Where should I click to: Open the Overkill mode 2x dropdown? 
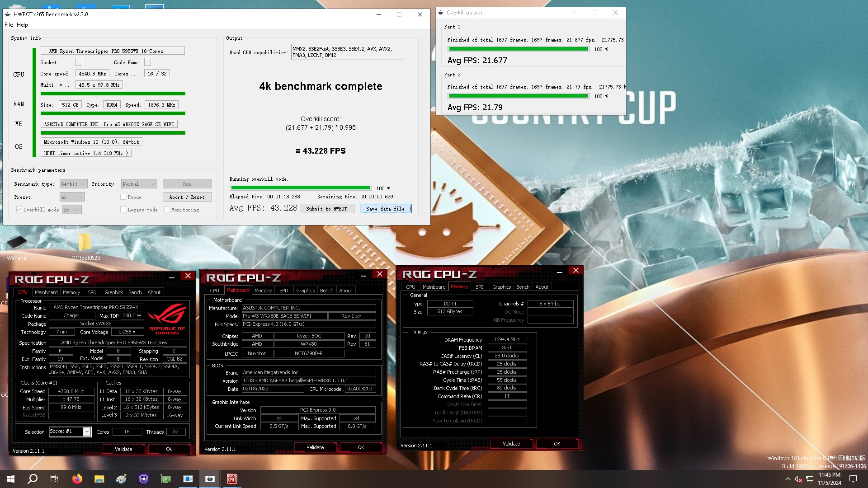click(x=71, y=210)
